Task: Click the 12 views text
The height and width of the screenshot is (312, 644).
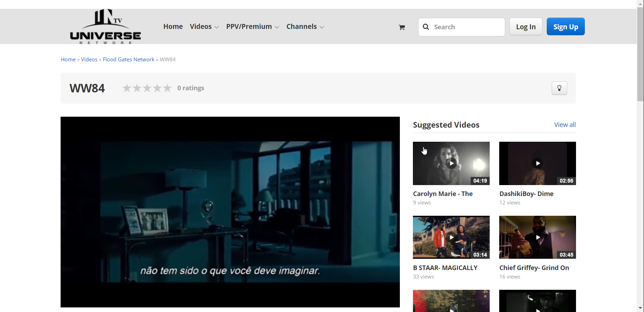Action: [x=510, y=203]
